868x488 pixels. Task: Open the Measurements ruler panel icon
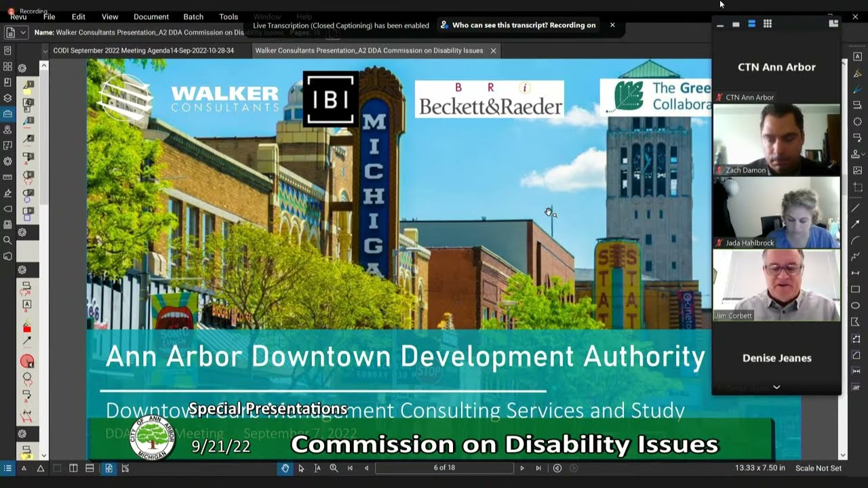point(7,177)
